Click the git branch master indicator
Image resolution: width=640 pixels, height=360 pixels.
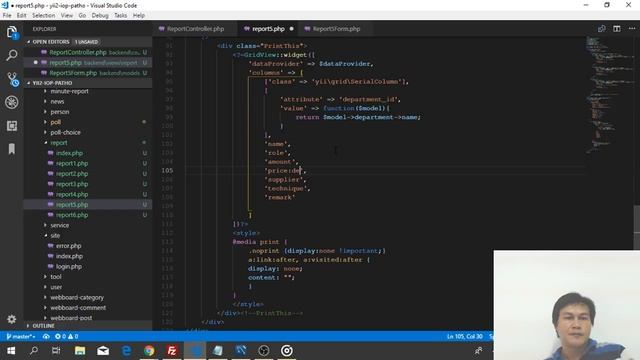coord(20,336)
